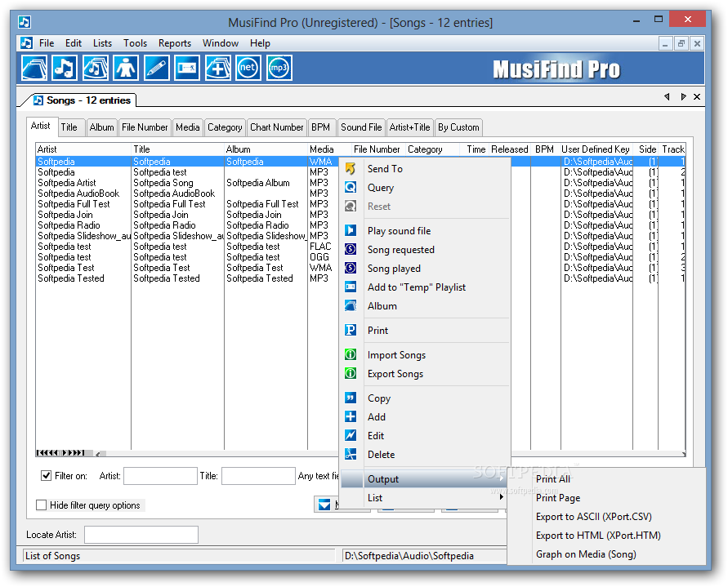Choose Export to HTML (XPort.HTM)
Viewport: 728px width, 587px height.
(x=598, y=535)
